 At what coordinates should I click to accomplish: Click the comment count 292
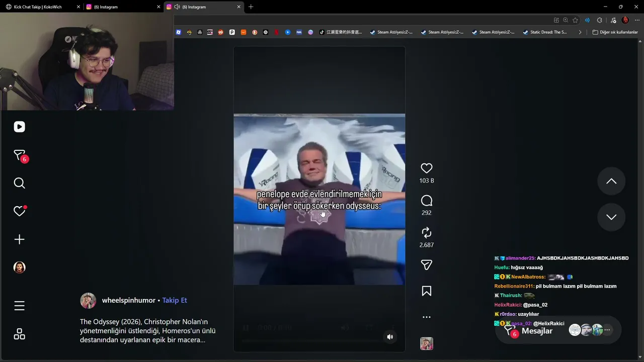(427, 213)
